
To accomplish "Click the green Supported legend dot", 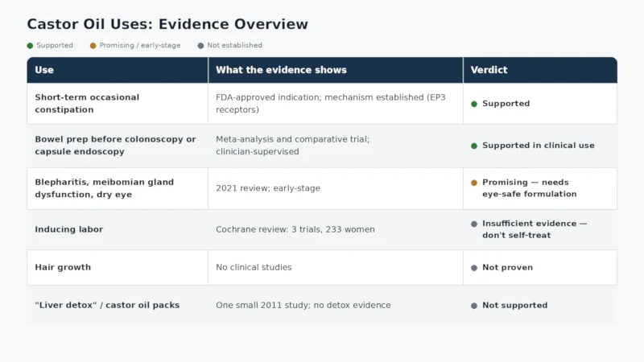I will 30,46.
